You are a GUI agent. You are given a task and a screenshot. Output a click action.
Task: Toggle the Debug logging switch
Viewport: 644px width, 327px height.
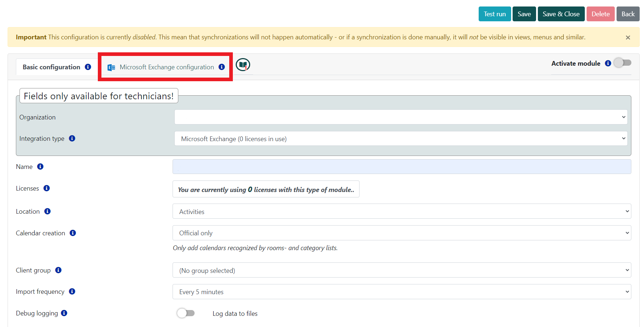(186, 313)
